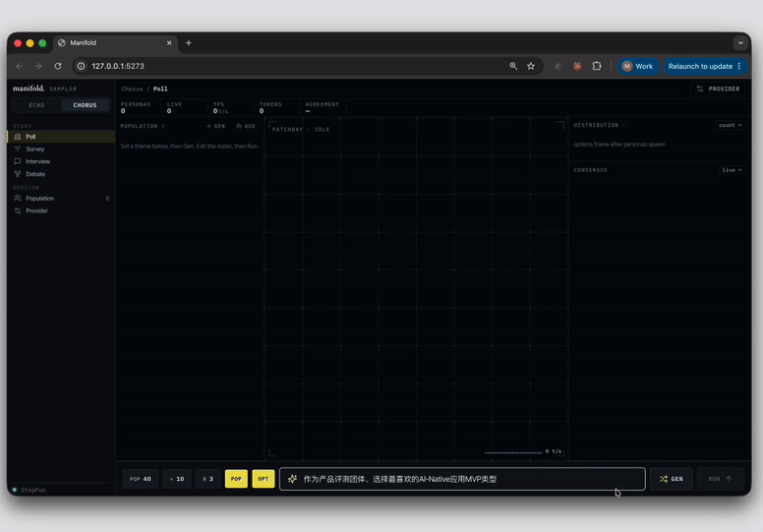Select Debate in the study list
The width and height of the screenshot is (763, 532).
(x=62, y=174)
